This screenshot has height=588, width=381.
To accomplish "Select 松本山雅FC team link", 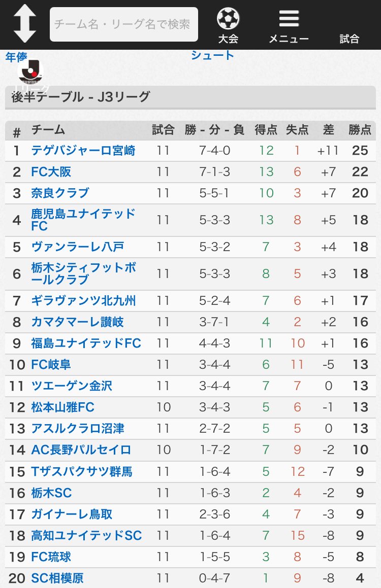I will [x=62, y=407].
